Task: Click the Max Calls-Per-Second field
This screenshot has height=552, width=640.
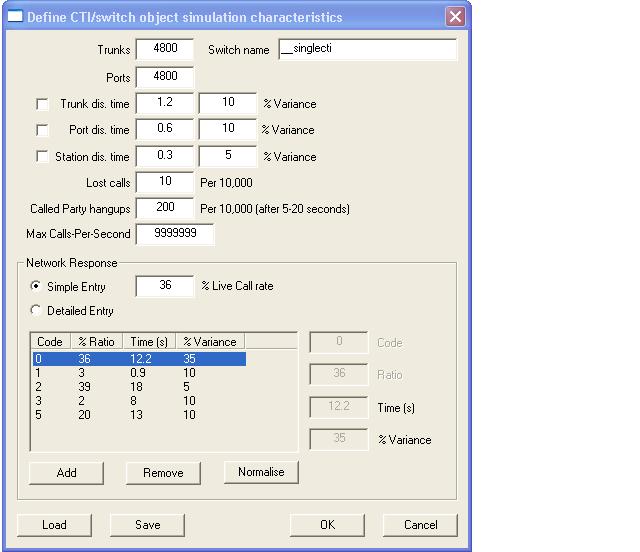Action: tap(175, 234)
